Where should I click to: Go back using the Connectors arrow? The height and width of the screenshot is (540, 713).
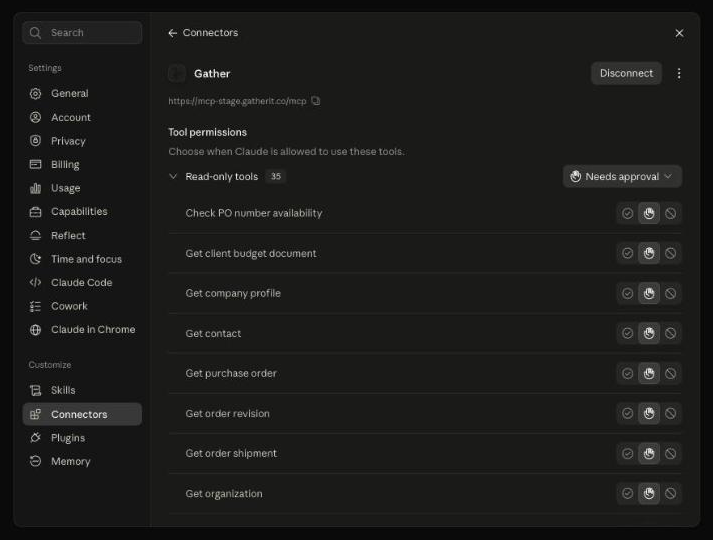172,33
